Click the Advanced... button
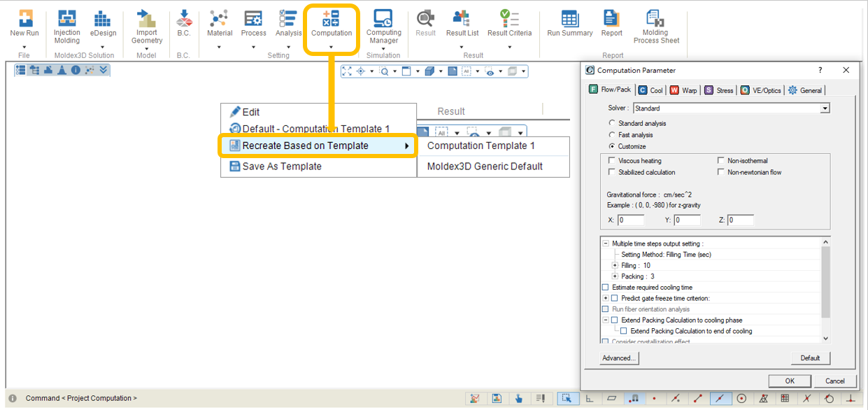The height and width of the screenshot is (410, 868). [x=619, y=358]
